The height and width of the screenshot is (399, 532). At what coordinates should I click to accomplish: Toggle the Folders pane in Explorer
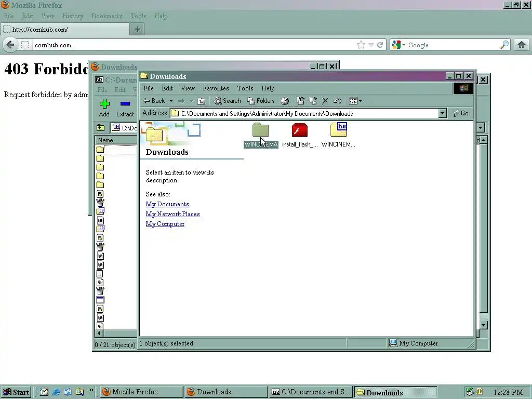click(x=261, y=101)
